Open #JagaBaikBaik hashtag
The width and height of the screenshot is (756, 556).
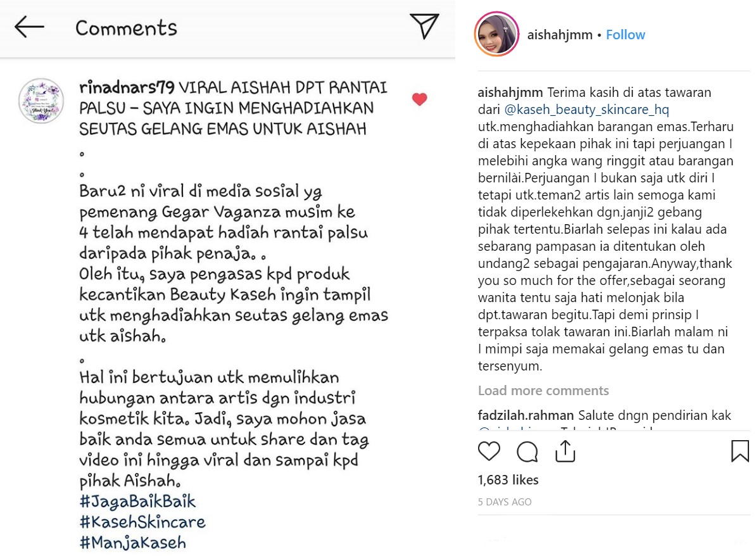(x=138, y=502)
